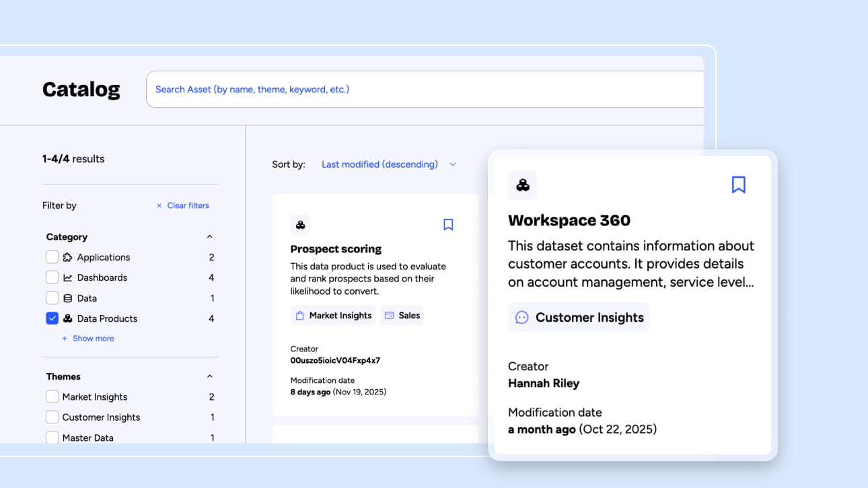Enable the Applications category checkbox

pos(52,257)
